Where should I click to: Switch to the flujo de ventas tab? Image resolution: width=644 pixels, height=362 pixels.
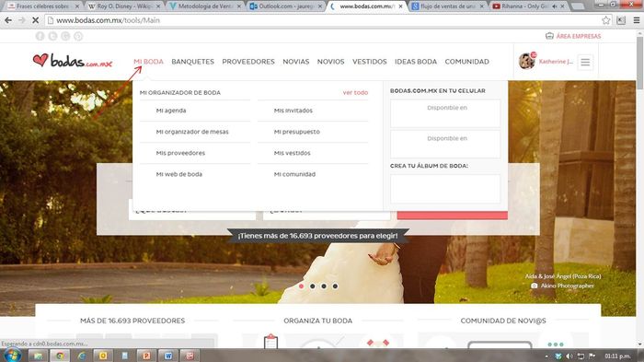point(448,6)
